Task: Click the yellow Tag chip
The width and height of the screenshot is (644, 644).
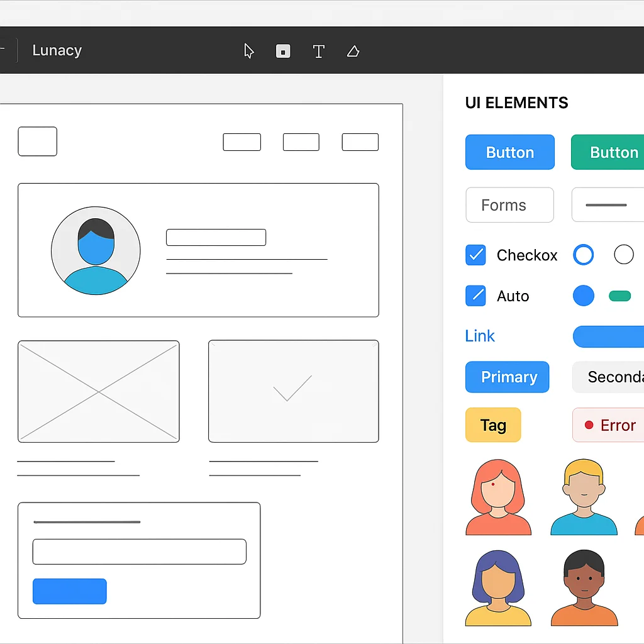Action: 493,425
